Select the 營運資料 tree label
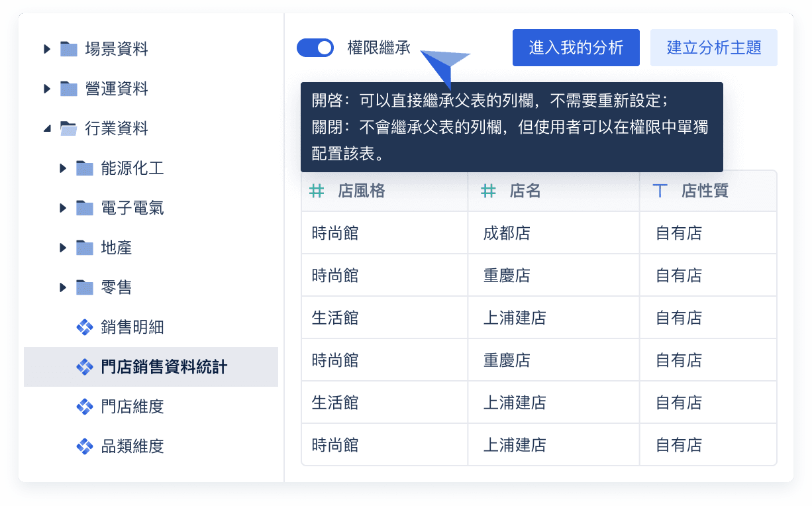The width and height of the screenshot is (812, 506). point(117,89)
